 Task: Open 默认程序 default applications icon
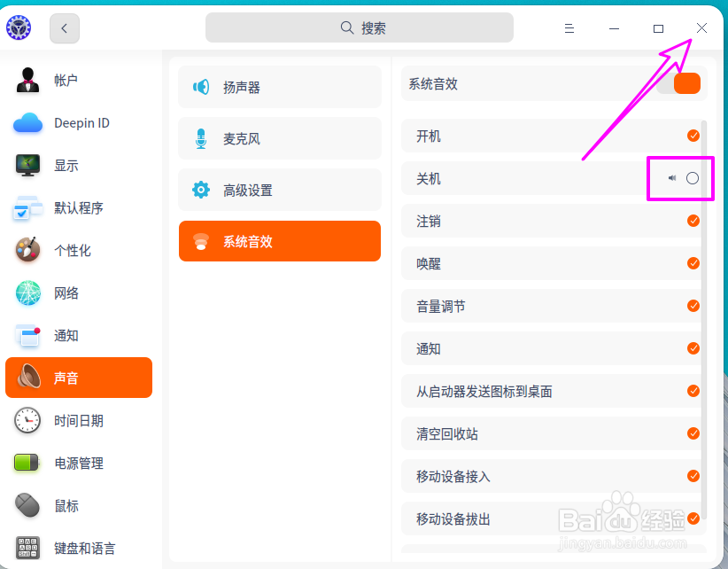[27, 207]
